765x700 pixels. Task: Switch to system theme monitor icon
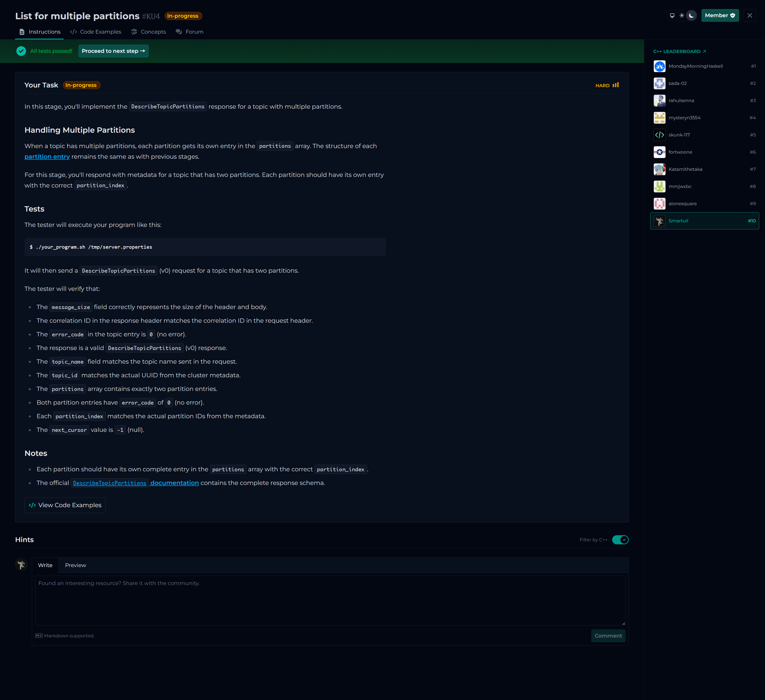[672, 16]
